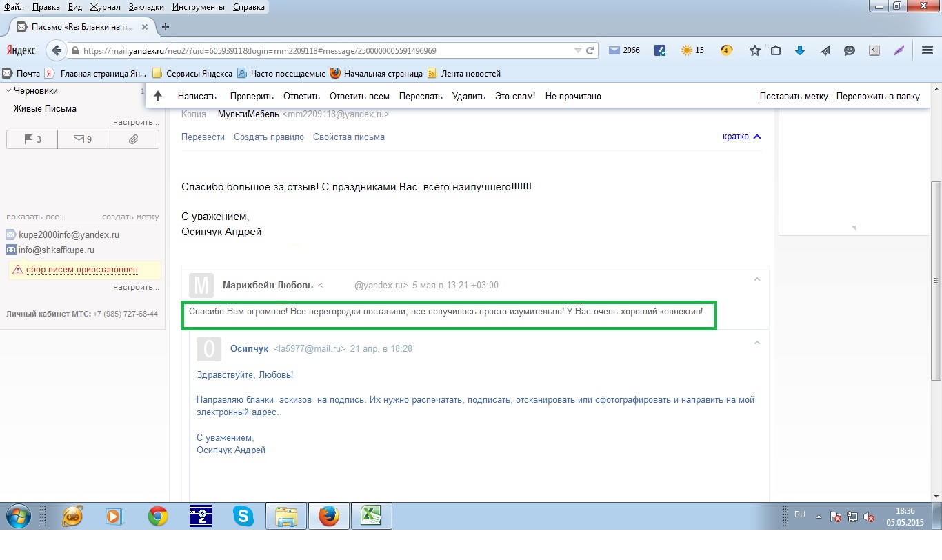
Task: Click Ответить to reply to the letter
Action: click(301, 97)
